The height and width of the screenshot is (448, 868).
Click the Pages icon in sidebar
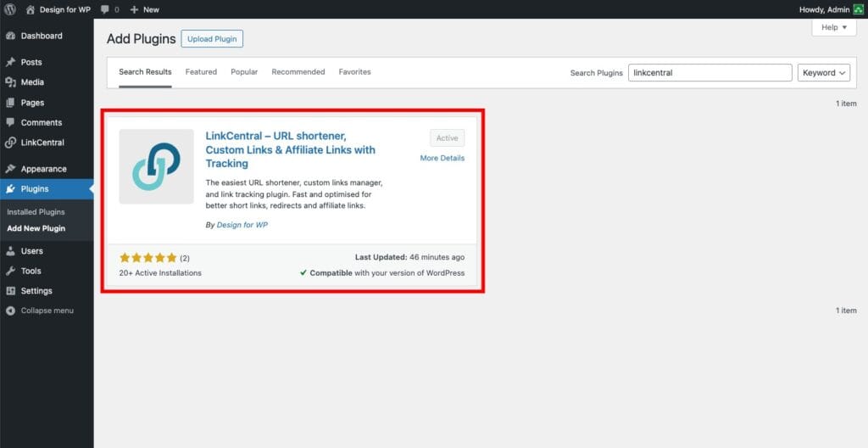(x=10, y=103)
